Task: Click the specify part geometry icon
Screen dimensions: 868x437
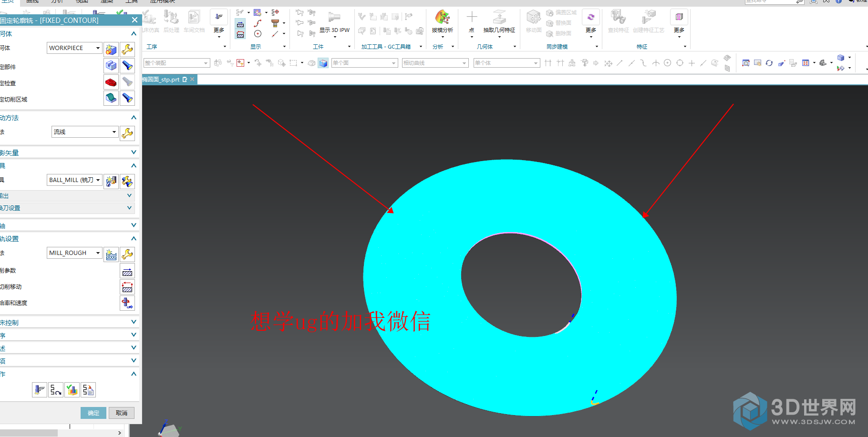Action: click(x=111, y=66)
